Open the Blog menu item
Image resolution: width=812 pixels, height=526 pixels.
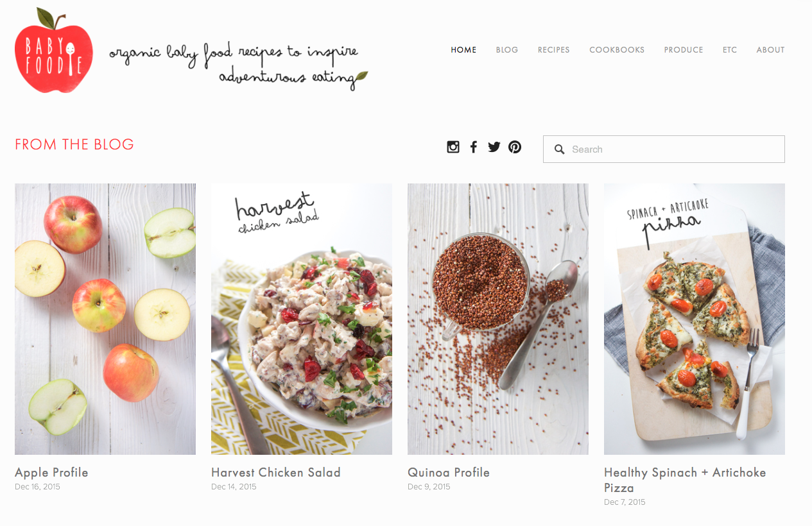pos(507,50)
